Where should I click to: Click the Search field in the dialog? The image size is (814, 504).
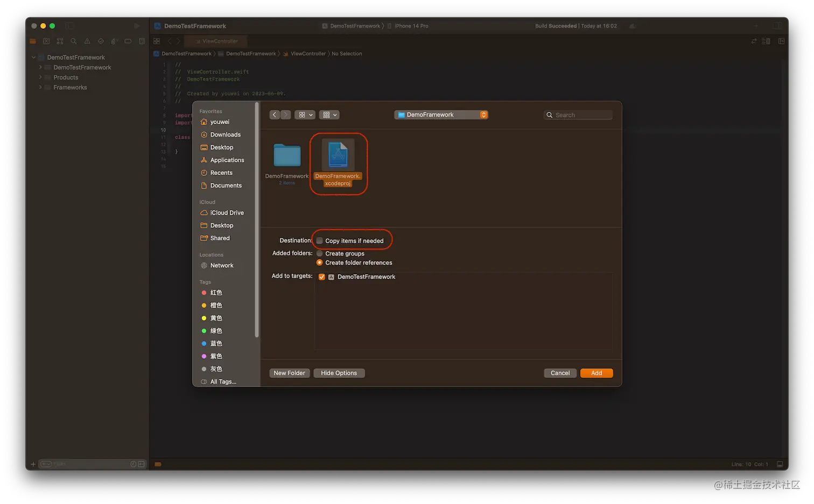tap(578, 115)
